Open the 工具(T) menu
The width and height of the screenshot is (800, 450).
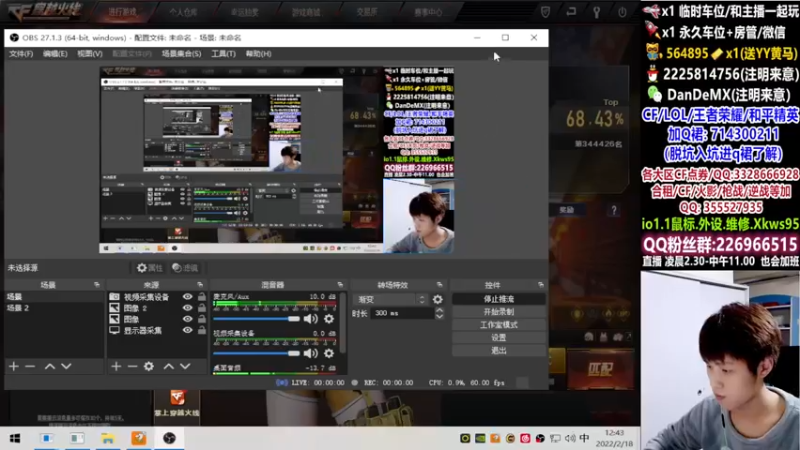(x=223, y=54)
